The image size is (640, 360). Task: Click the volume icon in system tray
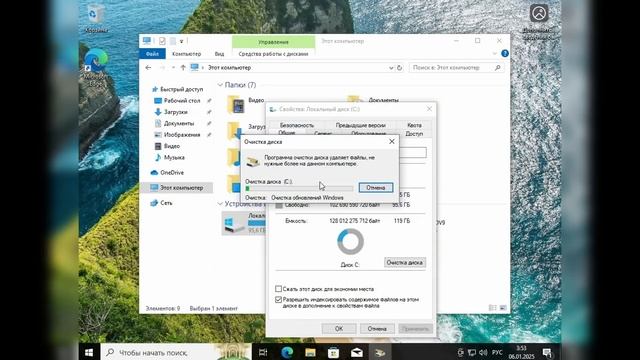tap(483, 352)
